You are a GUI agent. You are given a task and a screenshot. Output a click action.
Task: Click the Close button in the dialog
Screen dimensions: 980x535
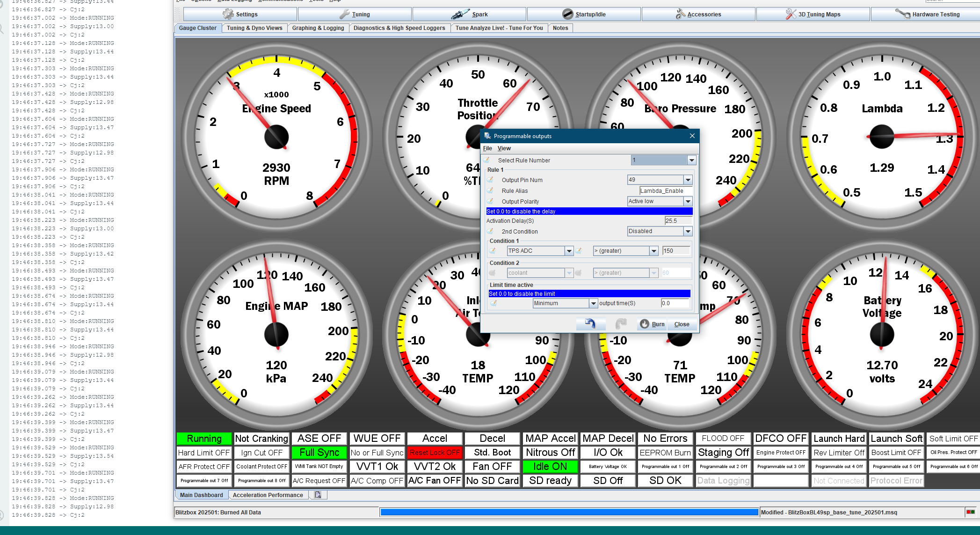(x=682, y=324)
